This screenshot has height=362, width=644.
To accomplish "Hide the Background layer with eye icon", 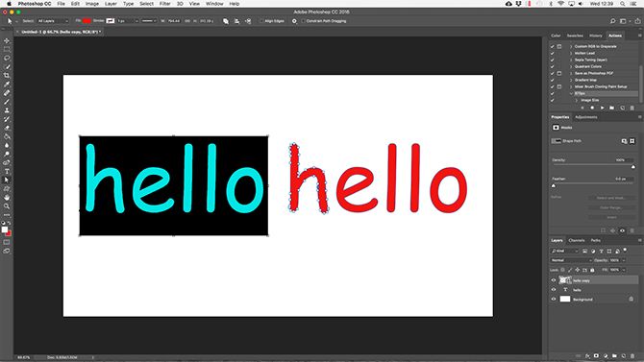I will (554, 300).
